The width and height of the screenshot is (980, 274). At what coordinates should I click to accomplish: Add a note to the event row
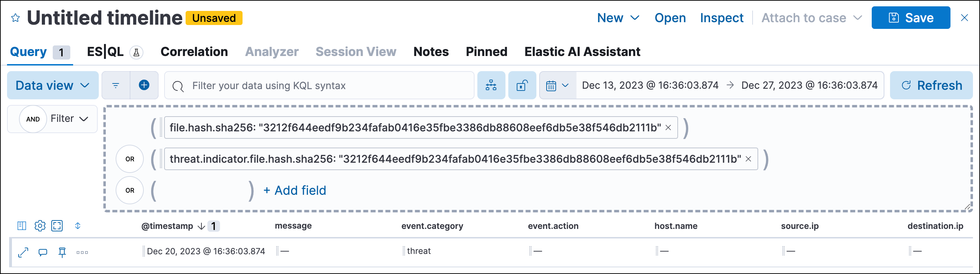coord(43,252)
